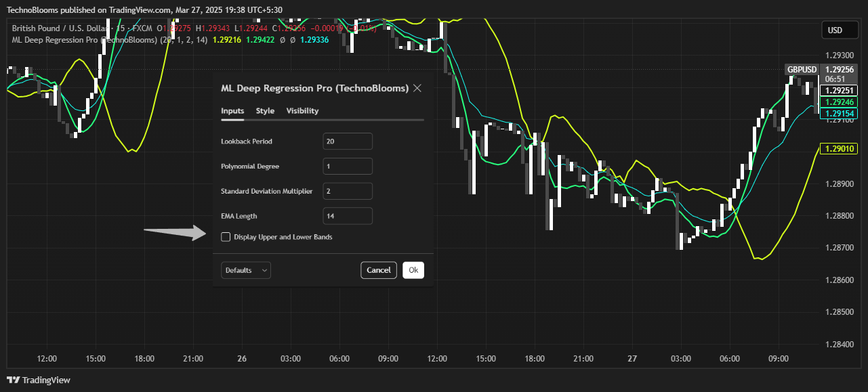868x392 pixels.
Task: Click the green 1.29246 price label
Action: pos(839,102)
